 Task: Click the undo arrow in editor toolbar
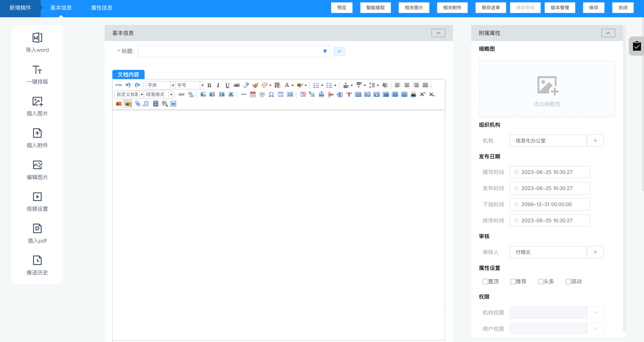(128, 85)
